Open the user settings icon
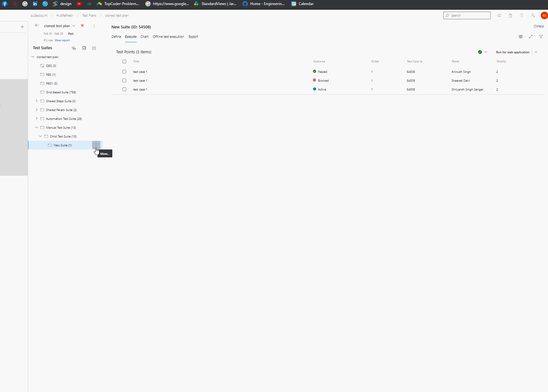This screenshot has width=548, height=392. 533,15
